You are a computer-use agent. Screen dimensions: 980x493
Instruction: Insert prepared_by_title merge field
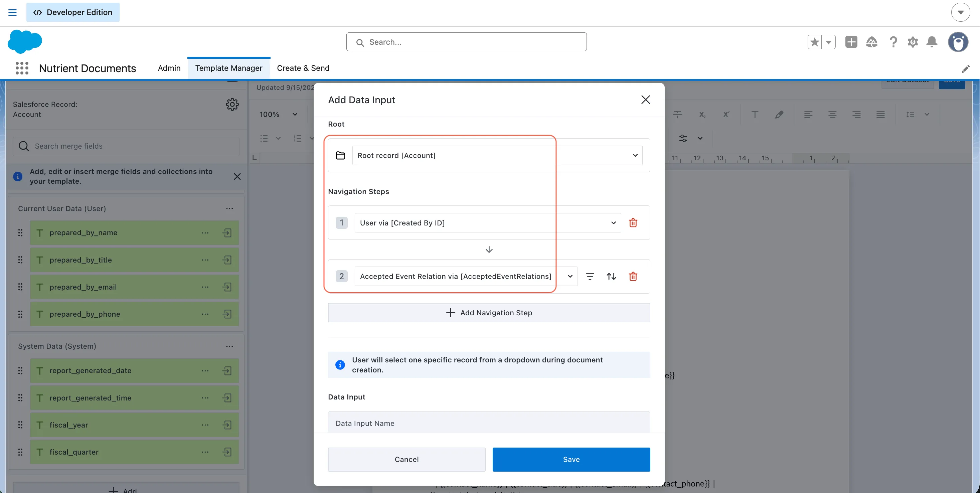227,260
